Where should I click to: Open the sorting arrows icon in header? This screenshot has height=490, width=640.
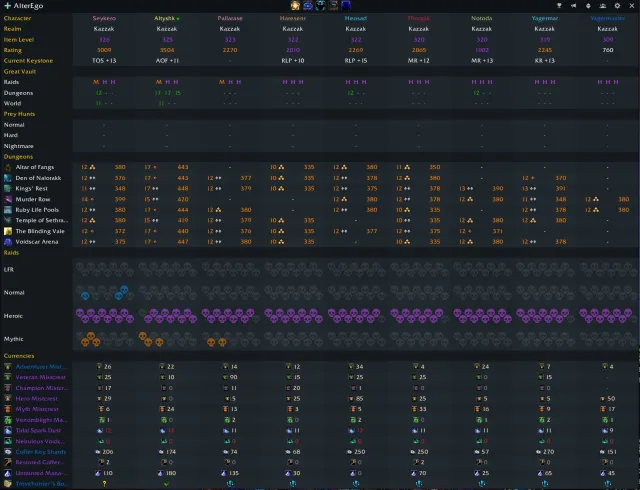tap(588, 6)
